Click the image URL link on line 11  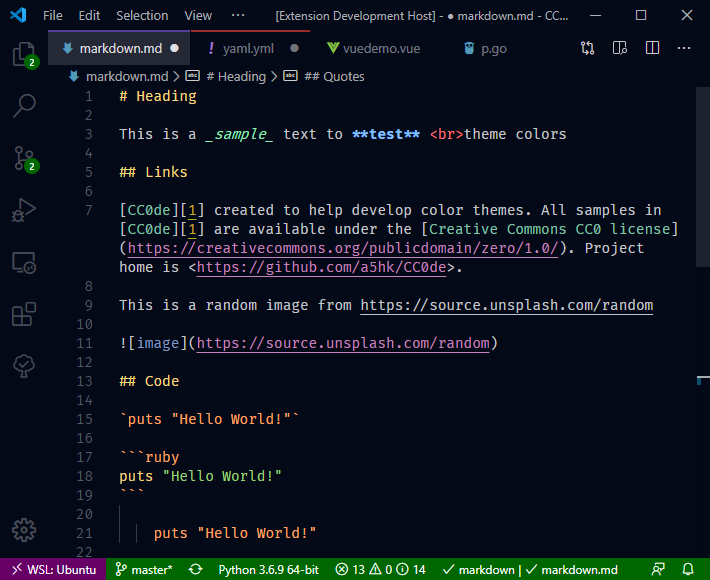click(343, 343)
